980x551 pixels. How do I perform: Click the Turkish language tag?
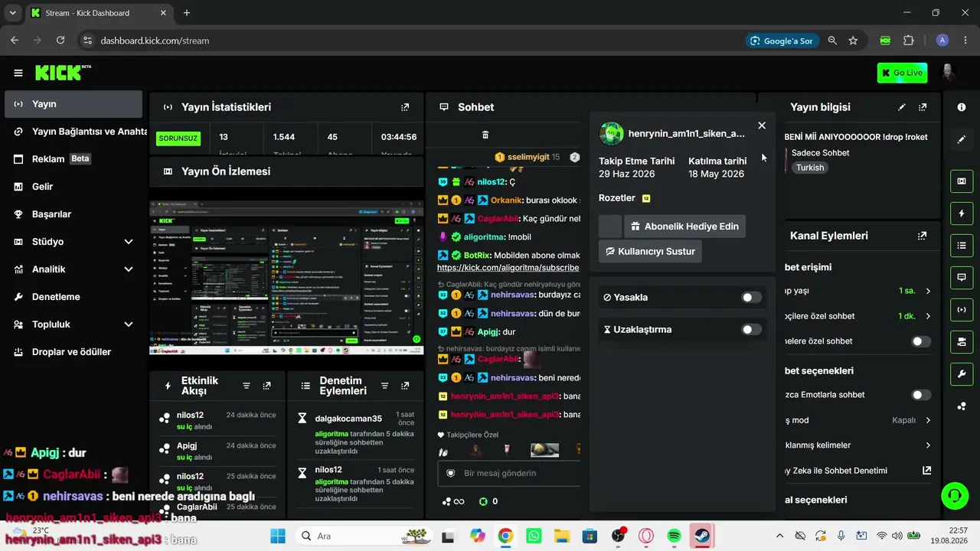tap(809, 168)
